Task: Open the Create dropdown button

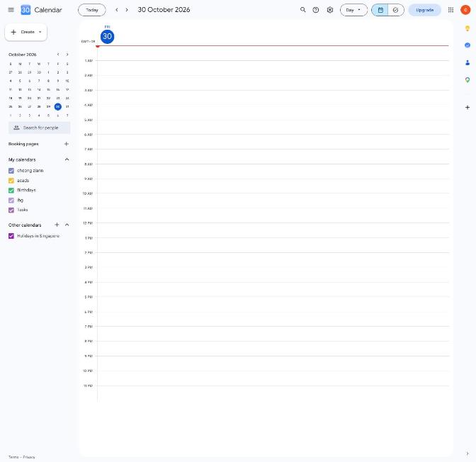Action: pos(26,32)
